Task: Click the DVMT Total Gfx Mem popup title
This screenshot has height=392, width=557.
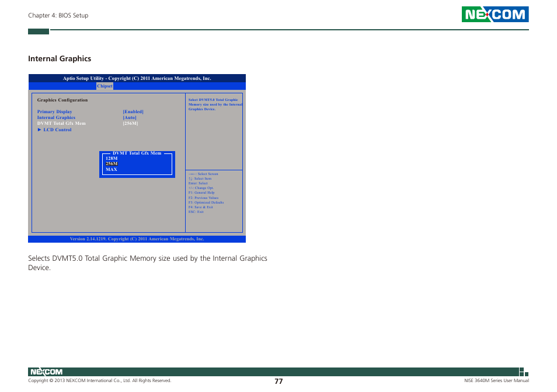Action: [x=137, y=153]
